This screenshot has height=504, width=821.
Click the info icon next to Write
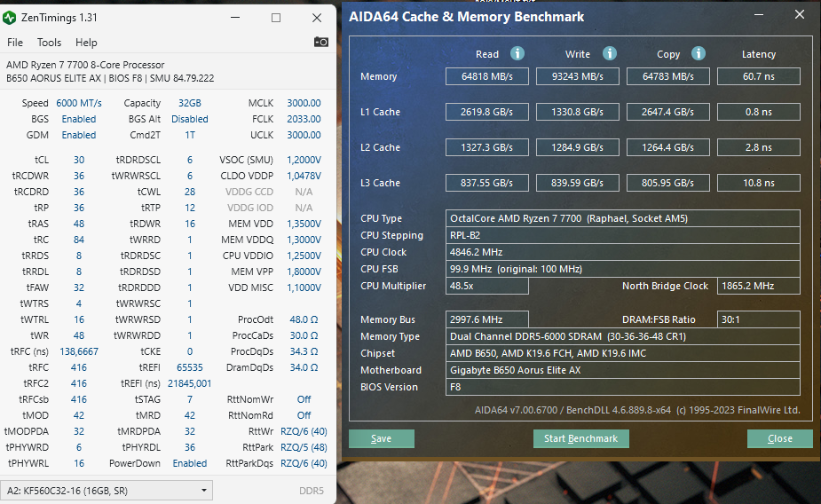[x=610, y=53]
